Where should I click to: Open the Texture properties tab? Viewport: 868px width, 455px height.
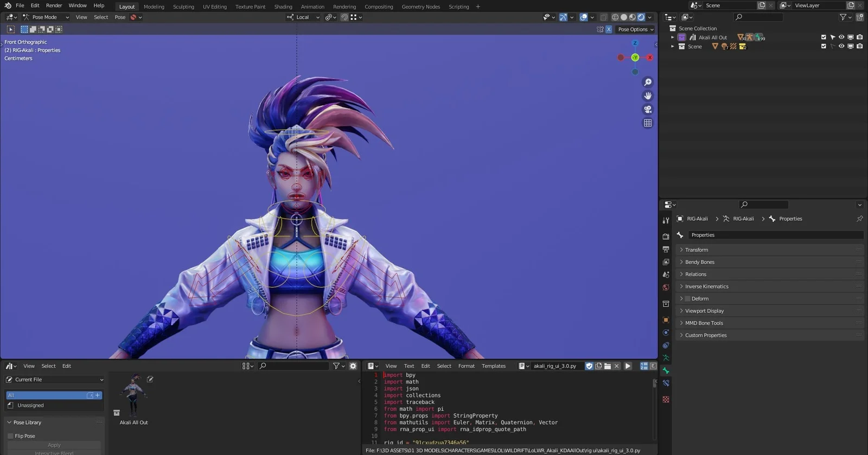click(x=666, y=400)
